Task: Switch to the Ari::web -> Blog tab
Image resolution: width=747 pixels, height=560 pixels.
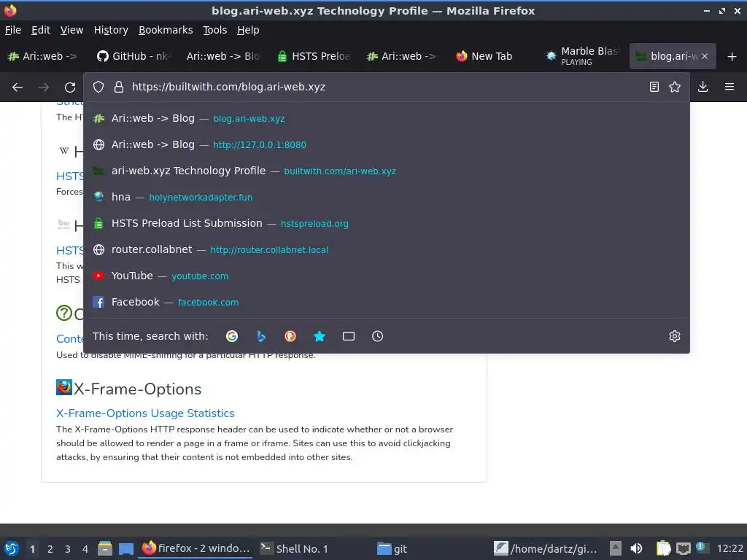Action: (224, 56)
